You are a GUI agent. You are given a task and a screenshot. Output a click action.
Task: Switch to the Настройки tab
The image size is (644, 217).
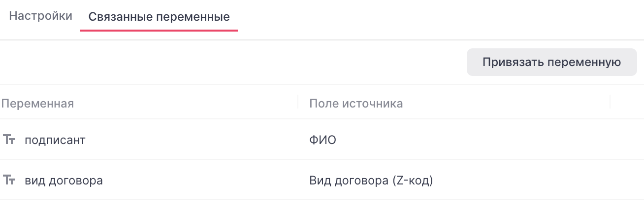click(x=41, y=16)
